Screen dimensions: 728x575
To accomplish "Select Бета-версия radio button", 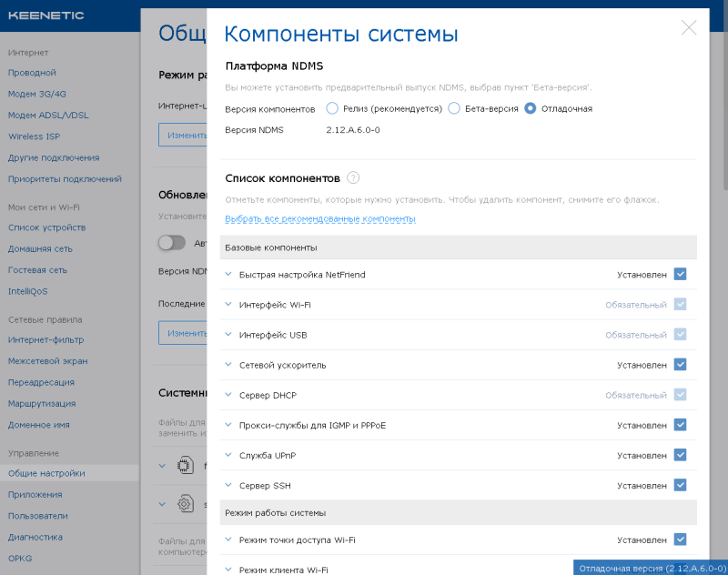I will (x=454, y=108).
